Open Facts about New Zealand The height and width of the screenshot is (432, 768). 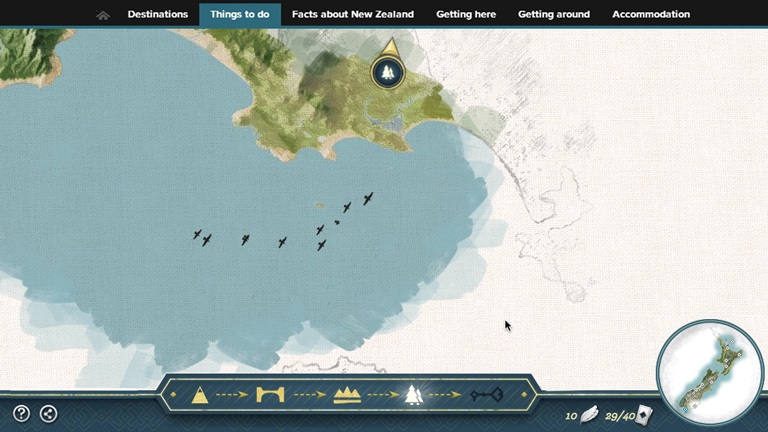click(353, 14)
